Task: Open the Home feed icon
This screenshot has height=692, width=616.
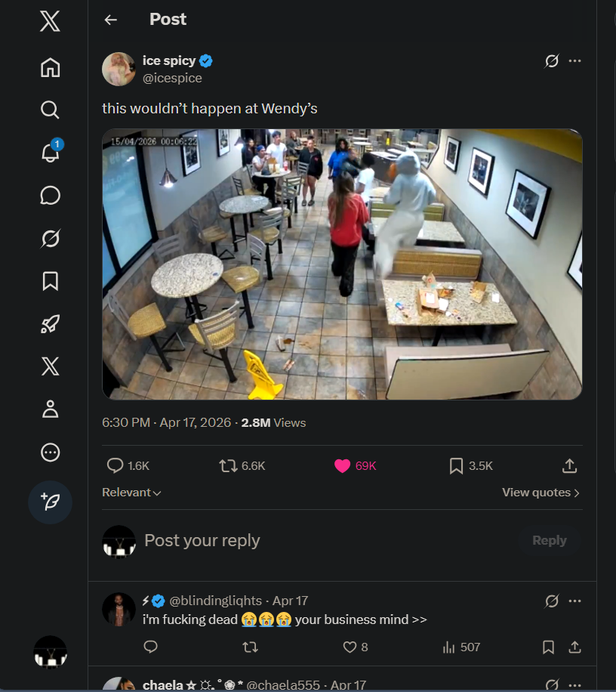Action: pyautogui.click(x=50, y=68)
